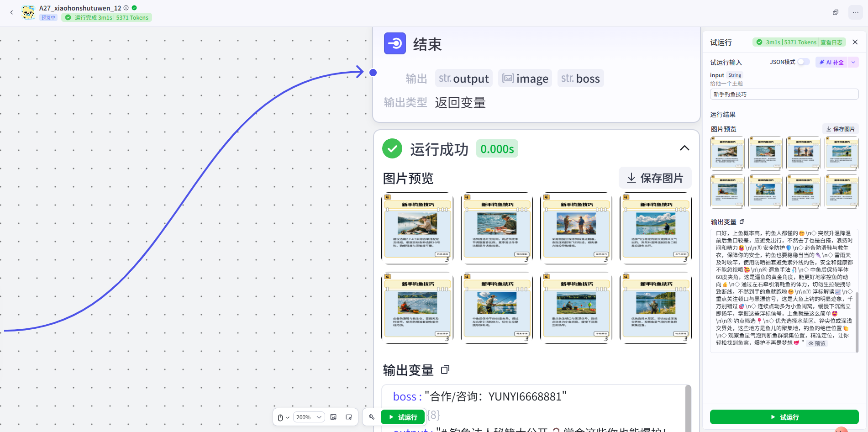The image size is (868, 432).
Task: Open the first preview image in the bottom row
Action: pyautogui.click(x=417, y=308)
